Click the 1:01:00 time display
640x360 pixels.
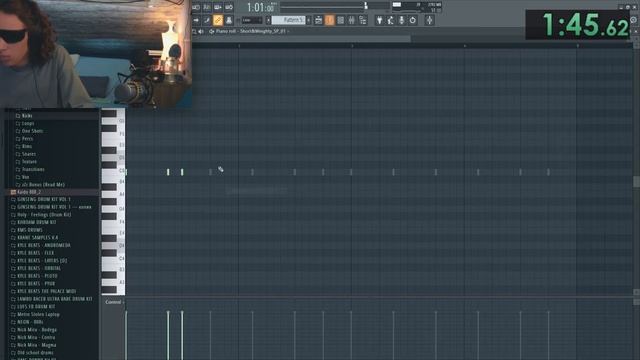point(260,7)
